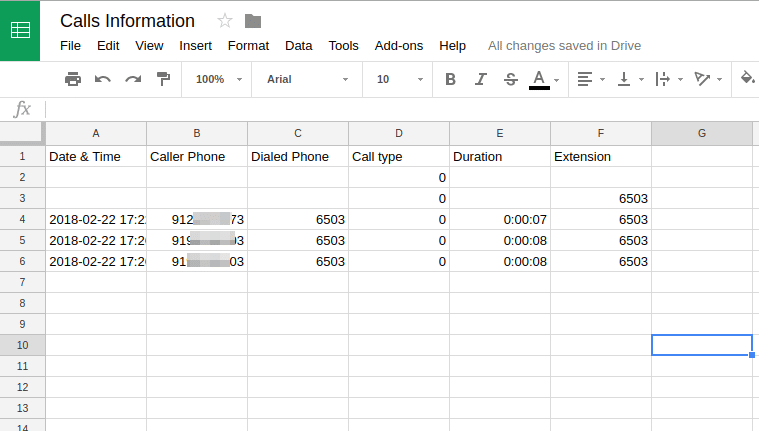Image resolution: width=759 pixels, height=431 pixels.
Task: Rename the Calls Information title
Action: coord(127,21)
